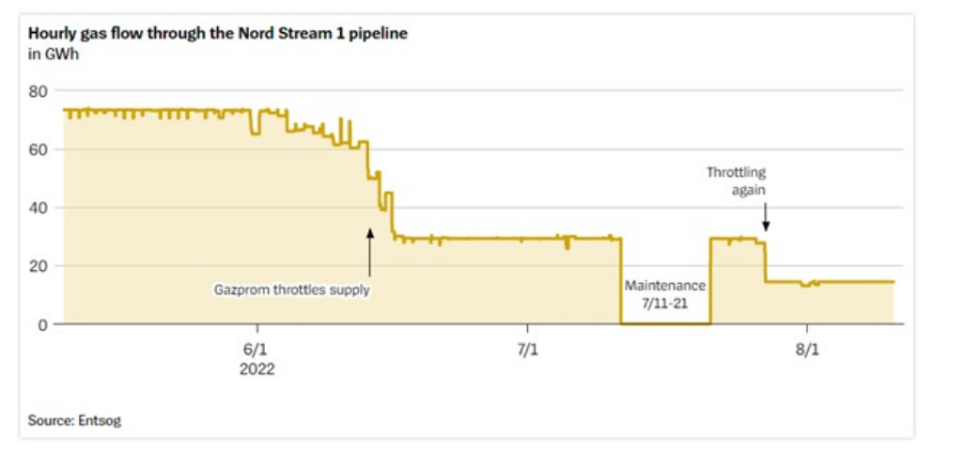This screenshot has height=459, width=980.
Task: Click the 60 y-axis label
Action: point(38,150)
